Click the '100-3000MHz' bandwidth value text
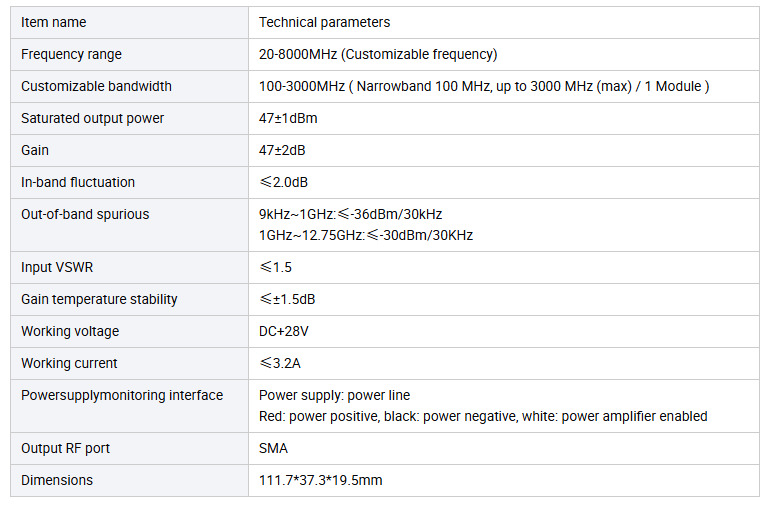The image size is (767, 506). 302,86
